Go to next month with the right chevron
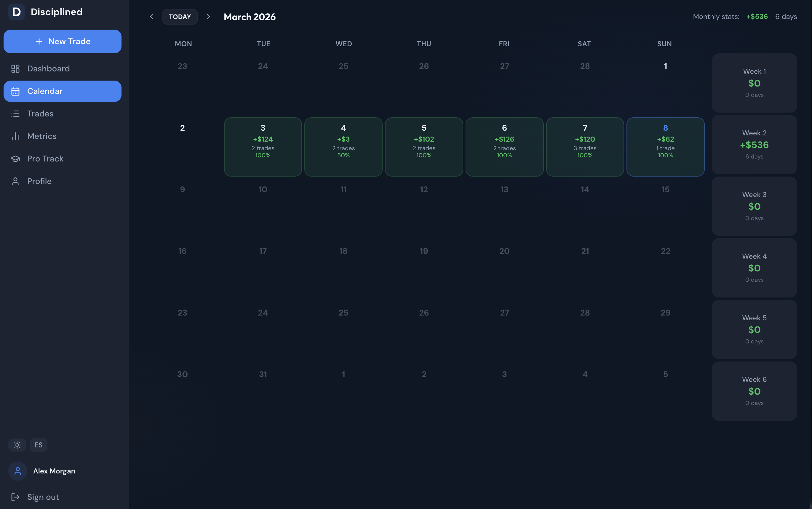 (208, 16)
